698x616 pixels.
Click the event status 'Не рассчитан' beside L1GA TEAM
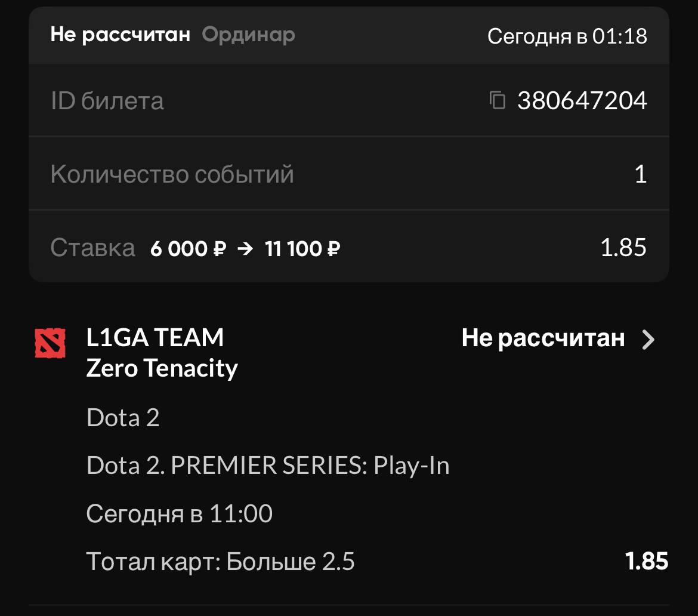tap(543, 338)
